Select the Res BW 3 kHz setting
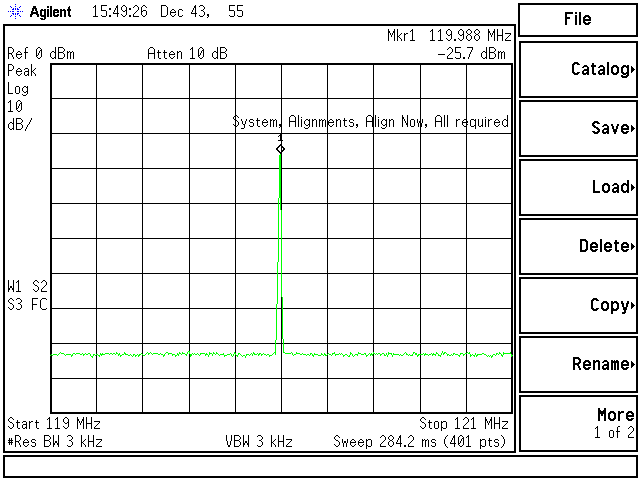 pyautogui.click(x=54, y=441)
